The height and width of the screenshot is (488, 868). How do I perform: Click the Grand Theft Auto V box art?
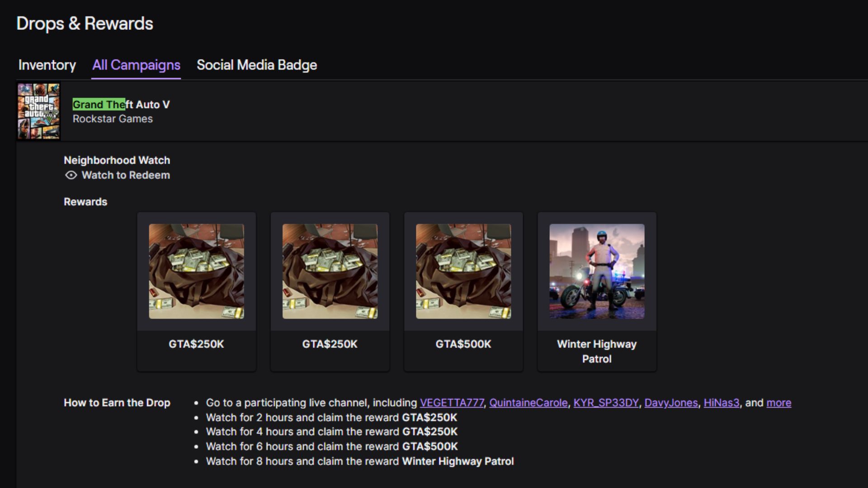(x=38, y=111)
